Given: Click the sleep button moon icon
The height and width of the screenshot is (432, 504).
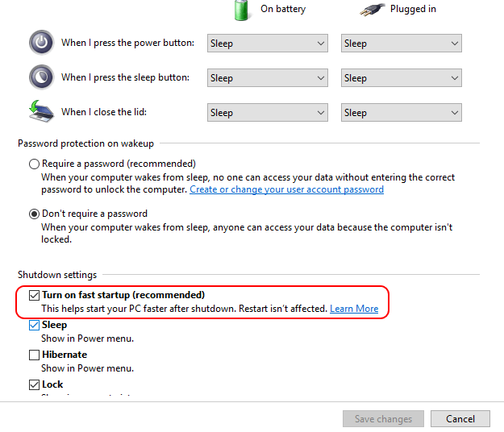Looking at the screenshot, I should click(x=41, y=77).
